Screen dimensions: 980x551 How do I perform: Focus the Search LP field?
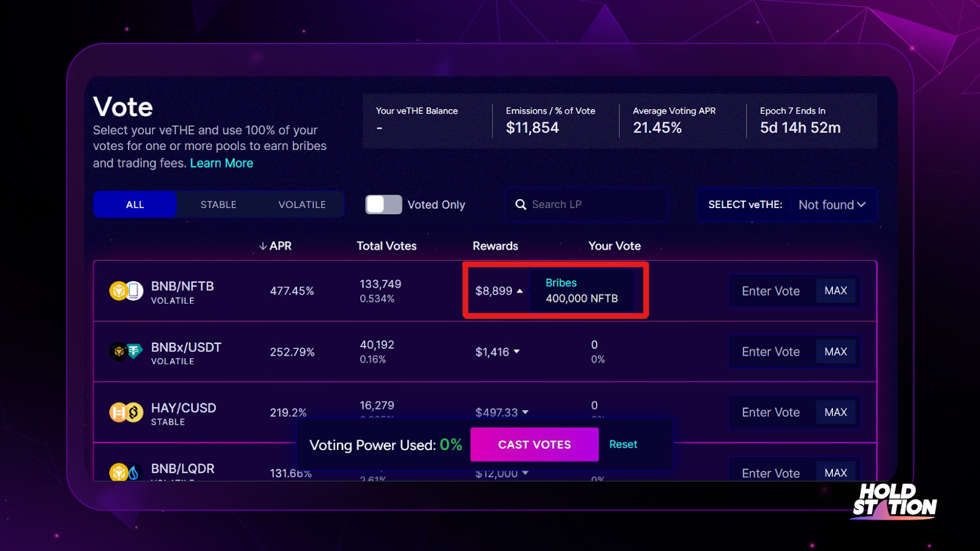(586, 204)
